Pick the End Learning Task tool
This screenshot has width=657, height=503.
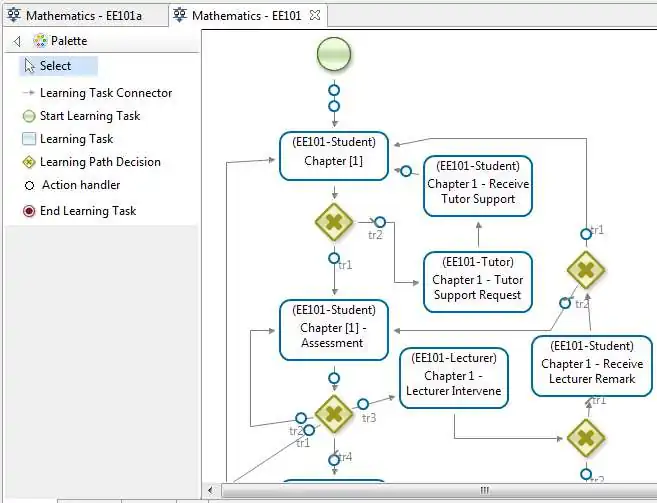coord(87,211)
